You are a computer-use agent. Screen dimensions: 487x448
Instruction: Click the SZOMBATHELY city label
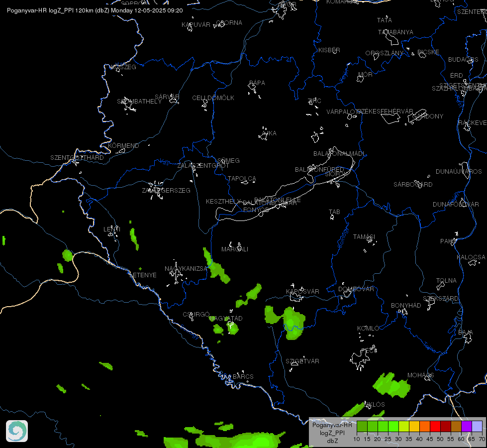click(x=139, y=102)
